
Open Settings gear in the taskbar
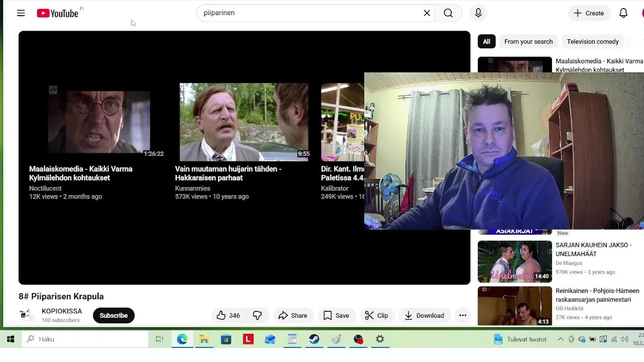(x=380, y=339)
